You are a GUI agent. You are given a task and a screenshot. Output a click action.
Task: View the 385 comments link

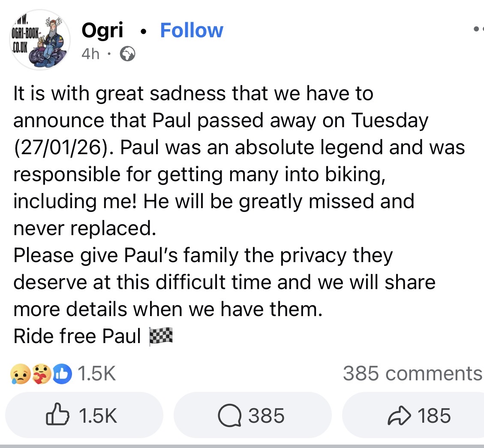[412, 373]
